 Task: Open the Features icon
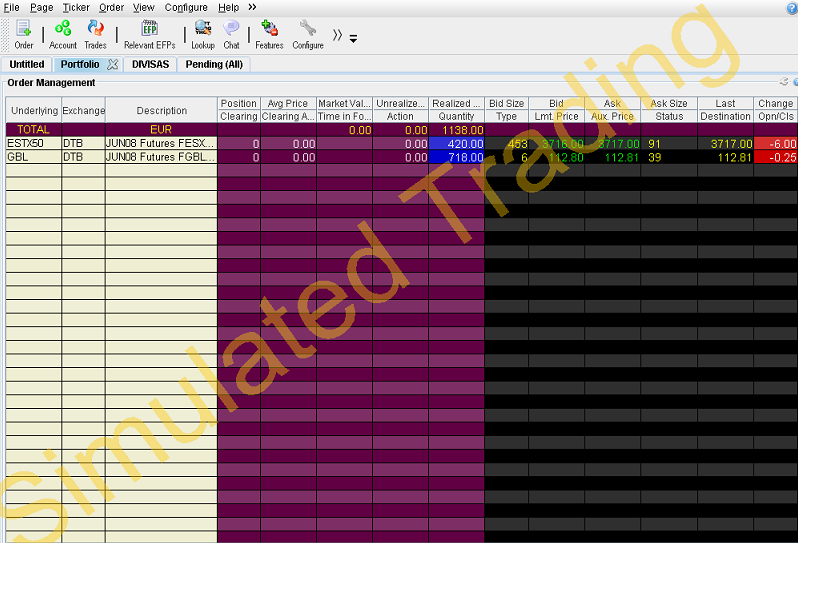pos(269,35)
